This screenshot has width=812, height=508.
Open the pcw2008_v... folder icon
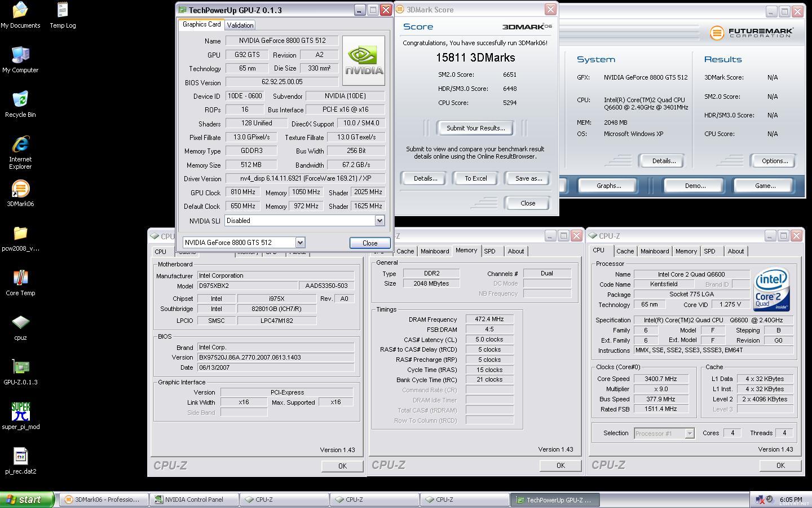pyautogui.click(x=20, y=238)
